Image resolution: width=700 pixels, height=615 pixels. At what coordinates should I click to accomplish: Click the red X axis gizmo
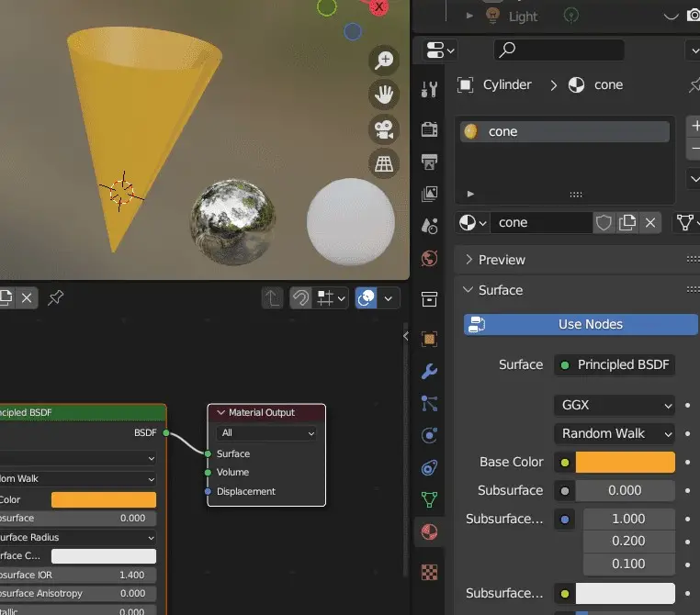tap(378, 6)
